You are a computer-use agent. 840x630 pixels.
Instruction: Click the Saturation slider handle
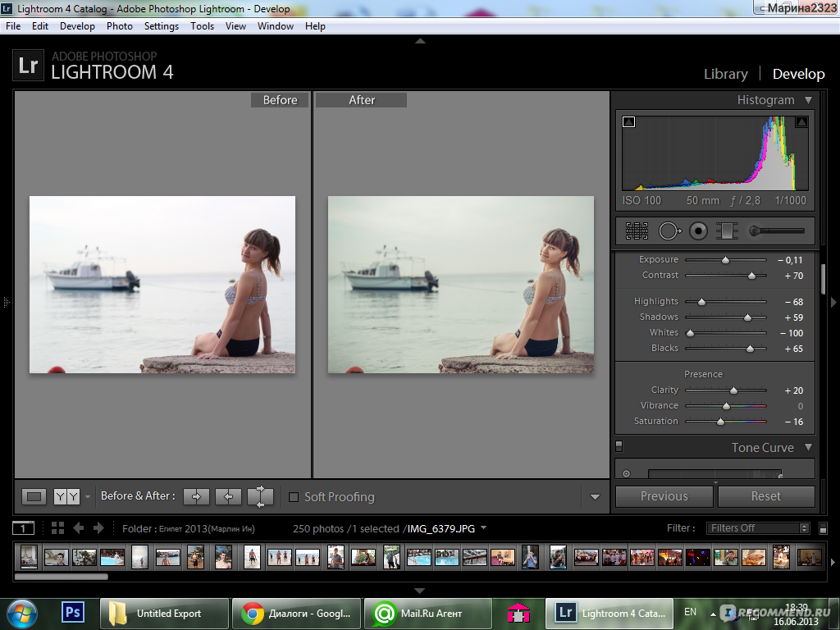click(720, 422)
